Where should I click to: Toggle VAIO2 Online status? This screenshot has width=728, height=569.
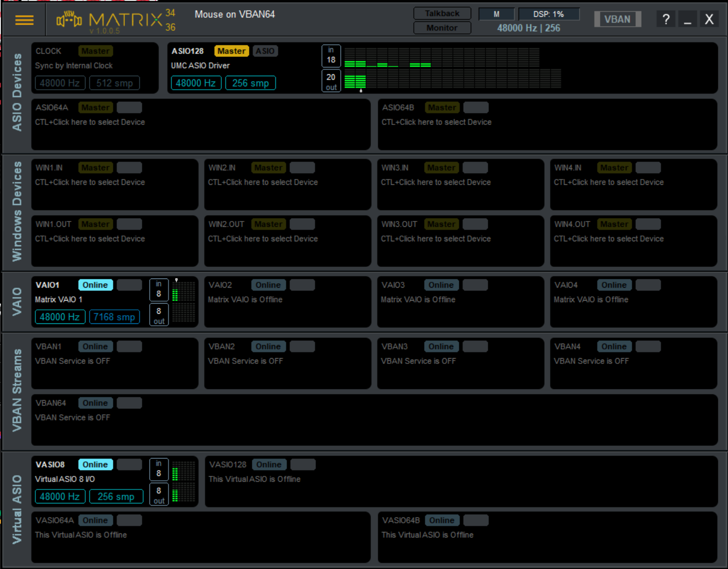[268, 285]
